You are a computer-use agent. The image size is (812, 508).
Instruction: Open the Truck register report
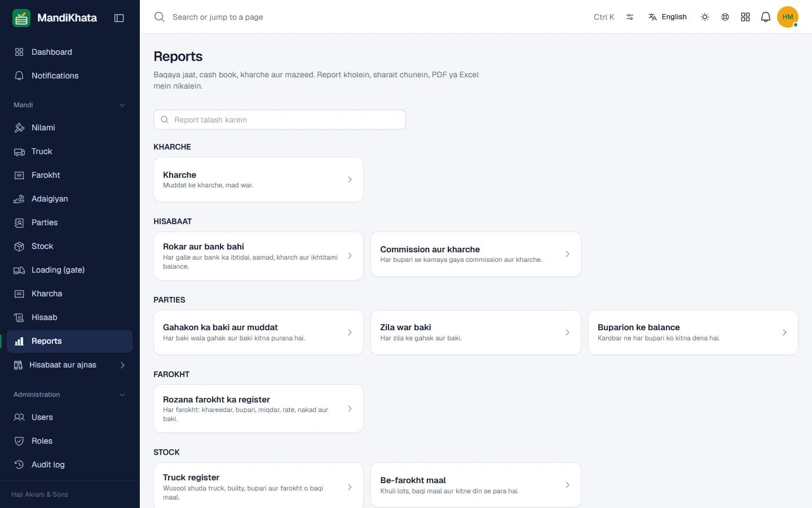click(258, 486)
